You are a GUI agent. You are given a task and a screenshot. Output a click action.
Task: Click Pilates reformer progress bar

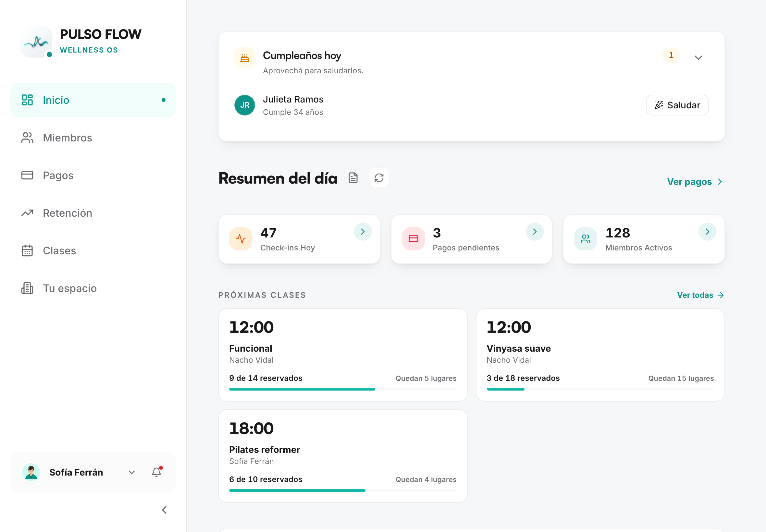coord(343,490)
